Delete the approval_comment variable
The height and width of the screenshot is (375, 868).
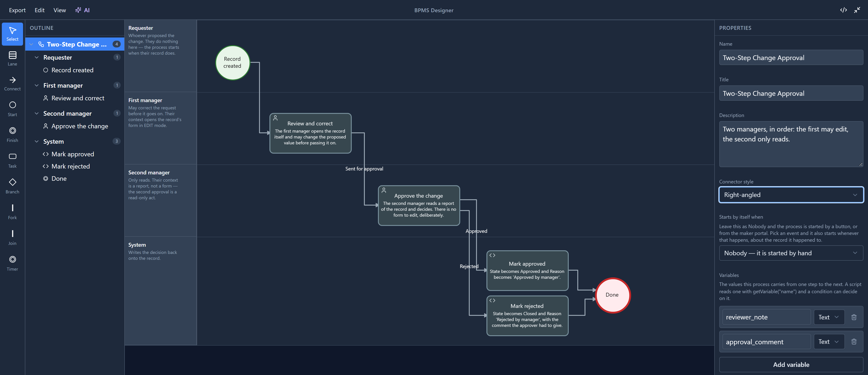854,342
